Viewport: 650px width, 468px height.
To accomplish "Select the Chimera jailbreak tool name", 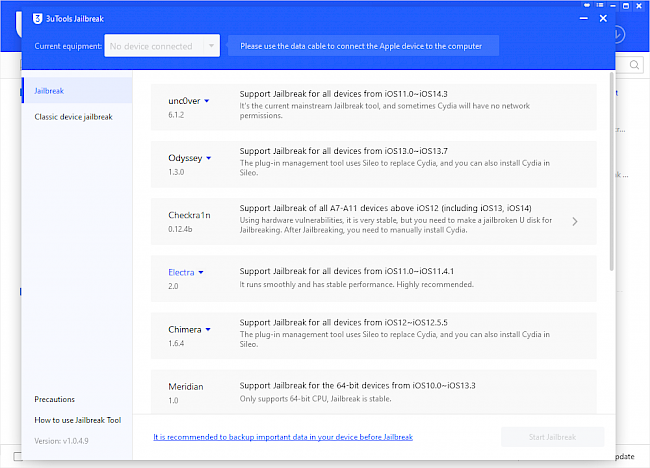I will (x=184, y=330).
